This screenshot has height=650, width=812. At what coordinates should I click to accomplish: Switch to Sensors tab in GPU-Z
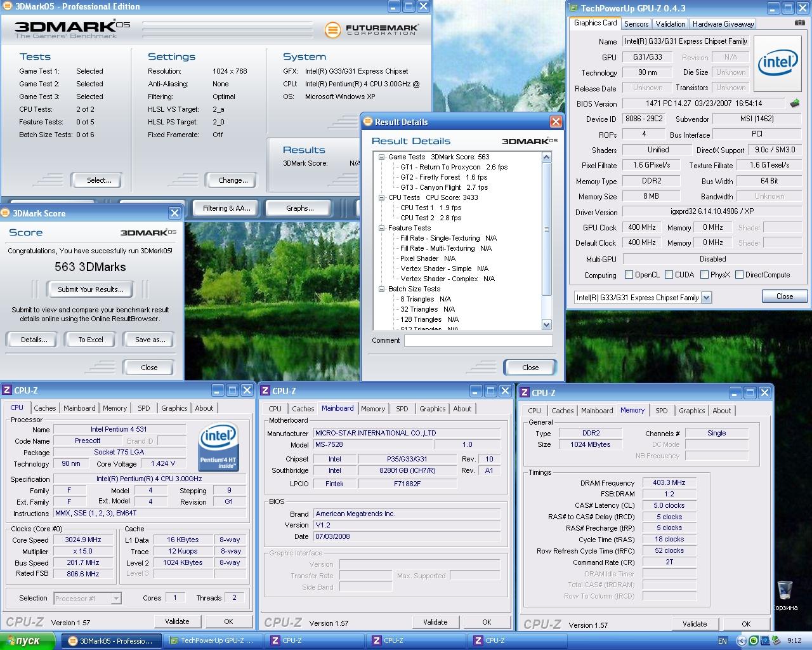point(636,23)
